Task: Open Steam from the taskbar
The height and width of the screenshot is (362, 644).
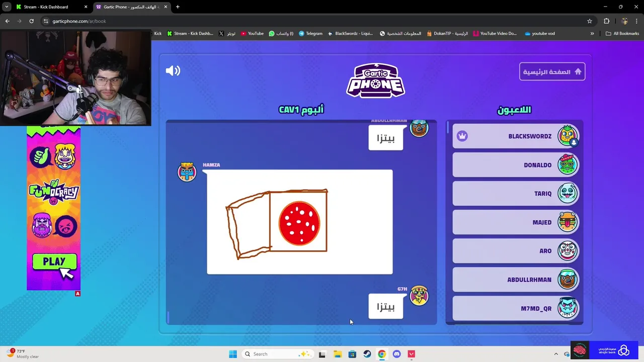Action: click(367, 354)
